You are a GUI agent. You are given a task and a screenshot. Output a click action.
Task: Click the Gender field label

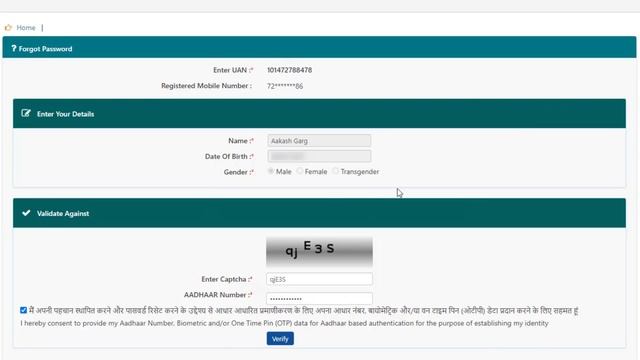238,172
